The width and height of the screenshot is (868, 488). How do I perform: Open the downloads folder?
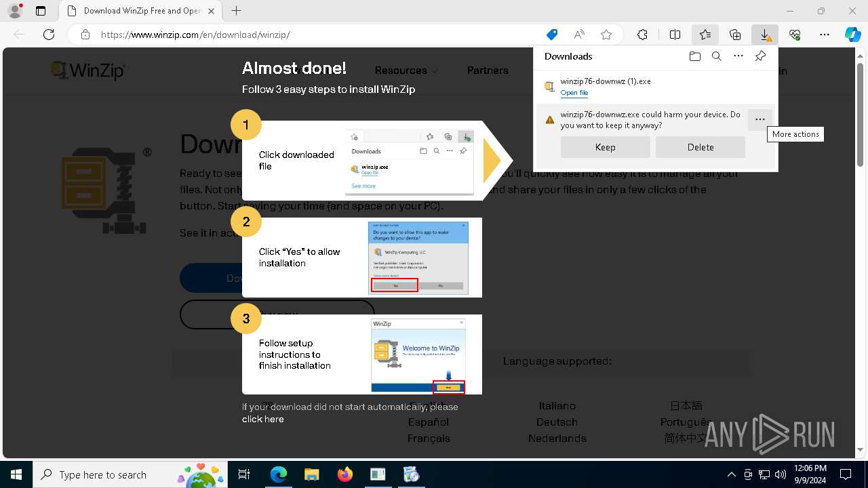point(694,56)
